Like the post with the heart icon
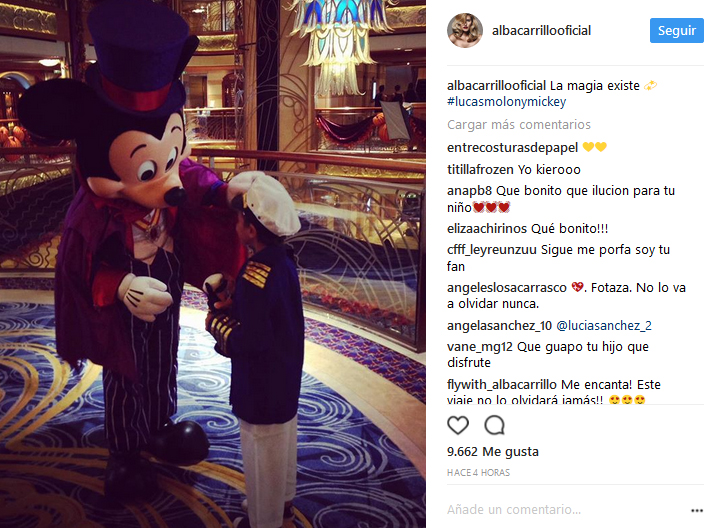The width and height of the screenshot is (709, 528). tap(458, 425)
